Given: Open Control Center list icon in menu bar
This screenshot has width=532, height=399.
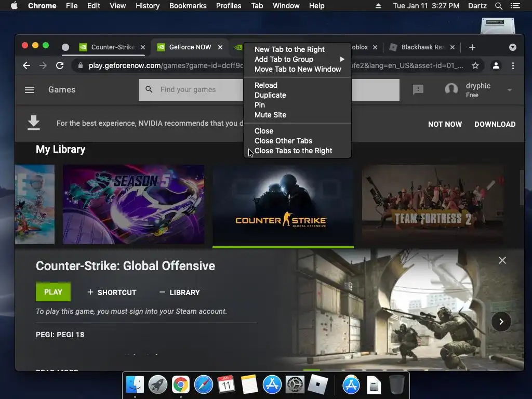Looking at the screenshot, I should (515, 6).
